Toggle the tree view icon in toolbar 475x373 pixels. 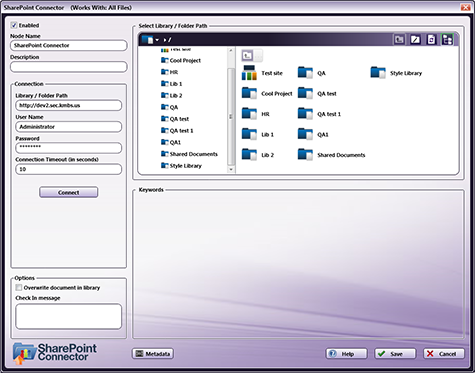447,40
